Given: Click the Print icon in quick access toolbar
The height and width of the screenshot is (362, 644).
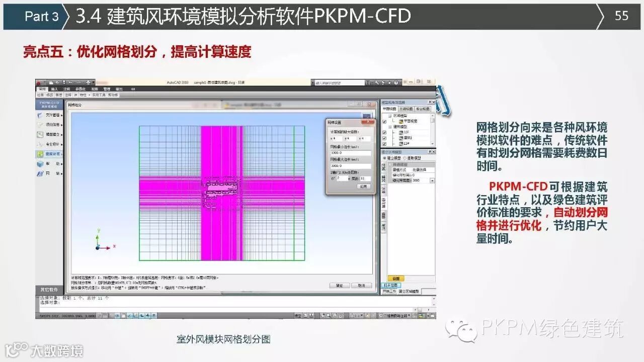Looking at the screenshot, I should click(x=88, y=82).
